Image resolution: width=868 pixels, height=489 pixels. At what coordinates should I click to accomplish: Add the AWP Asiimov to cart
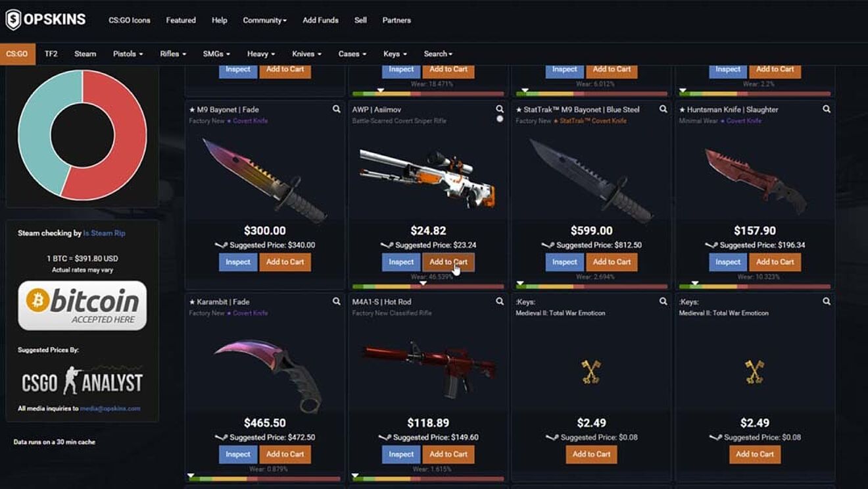(x=448, y=262)
